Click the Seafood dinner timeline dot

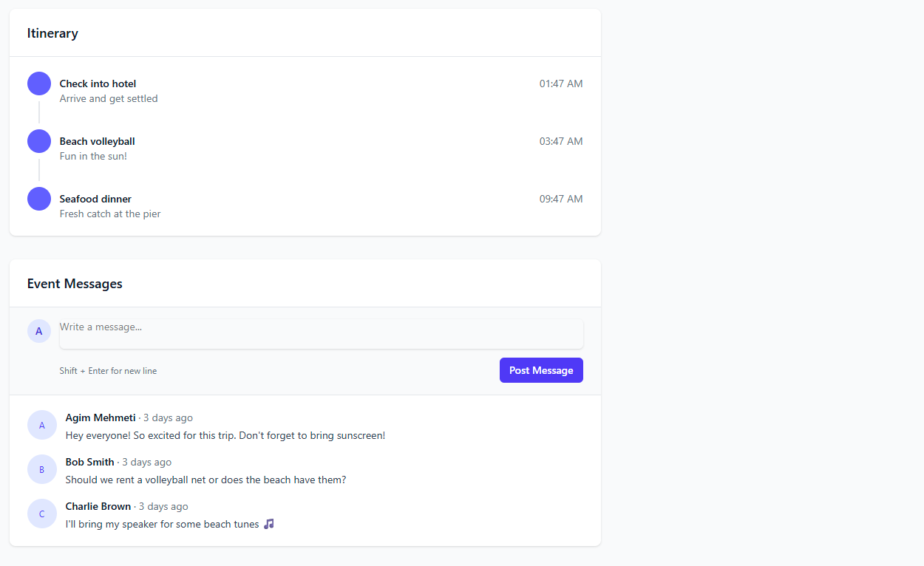[38, 198]
